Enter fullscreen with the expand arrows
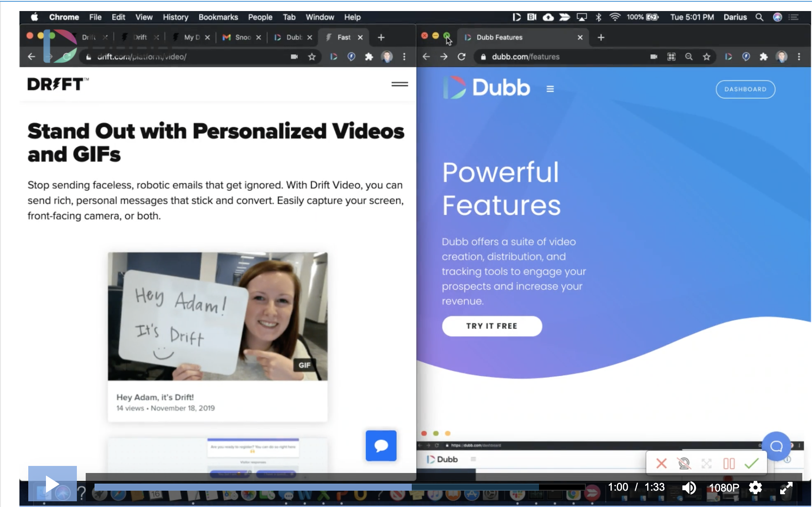 [x=786, y=488]
